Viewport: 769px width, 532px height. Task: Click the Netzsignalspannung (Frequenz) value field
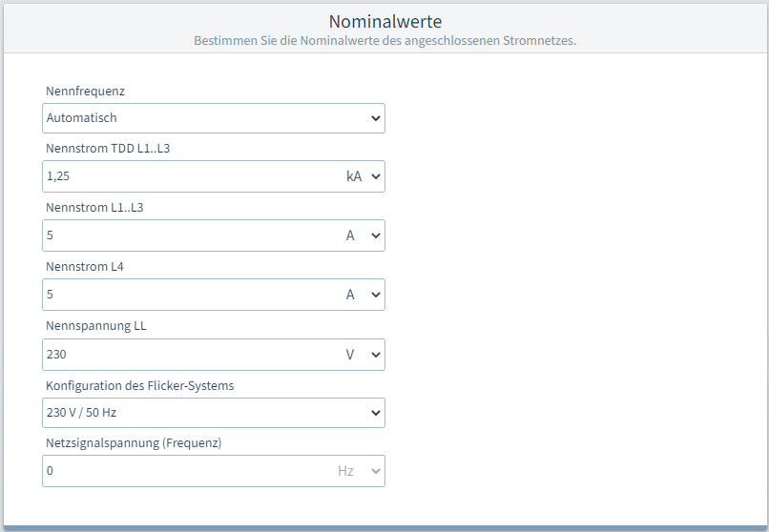[186, 471]
